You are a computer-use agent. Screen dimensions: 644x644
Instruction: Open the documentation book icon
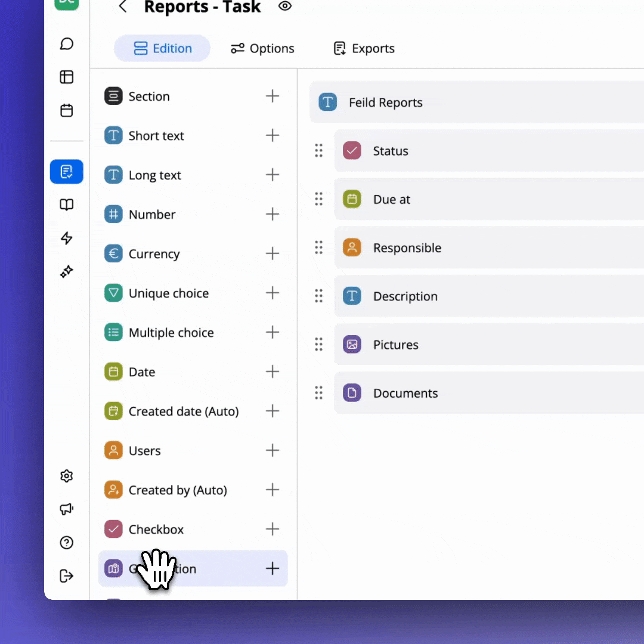(x=66, y=205)
